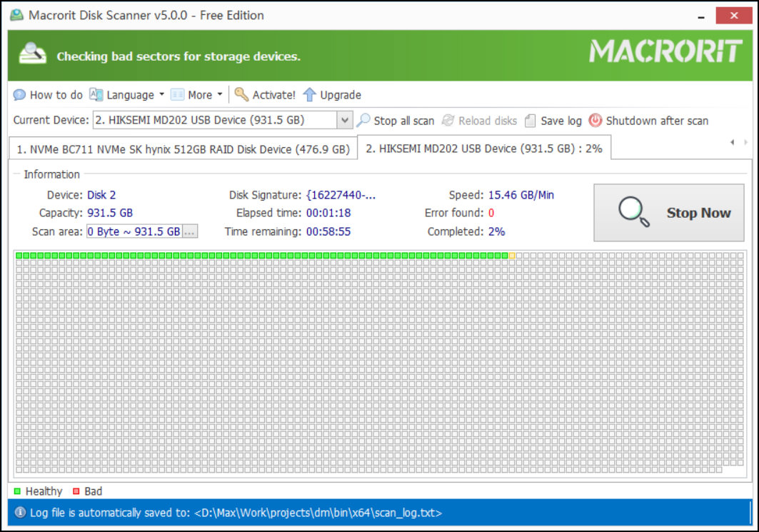Click the MACRORIT logo in the banner
Viewport: 759px width, 532px height.
click(665, 51)
